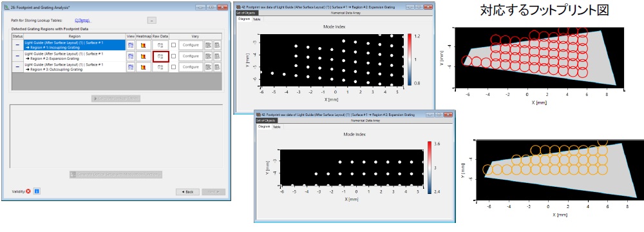Viewport: 644px width, 232px height.
Task: Click the Calculate Lookup Tables button
Action: pyautogui.click(x=116, y=99)
